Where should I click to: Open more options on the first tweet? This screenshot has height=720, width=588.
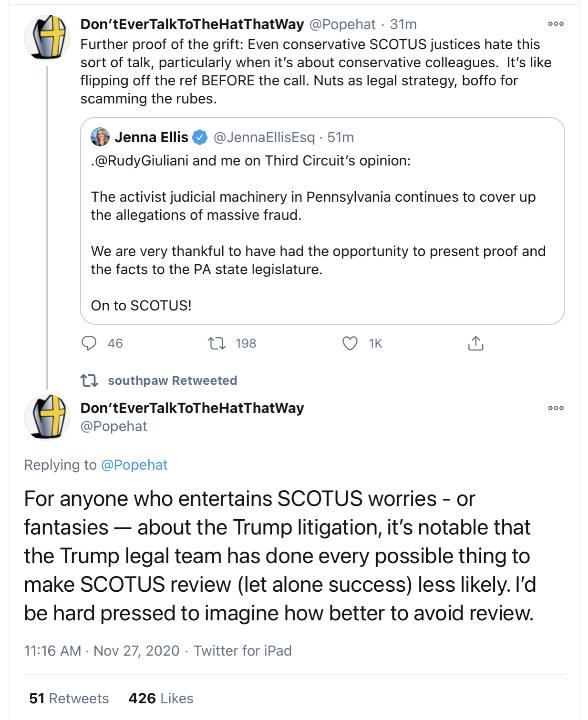coord(556,24)
